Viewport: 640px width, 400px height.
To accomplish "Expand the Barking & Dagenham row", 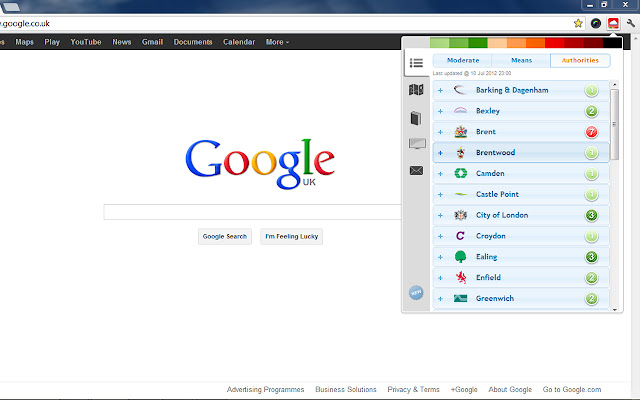I will 440,90.
